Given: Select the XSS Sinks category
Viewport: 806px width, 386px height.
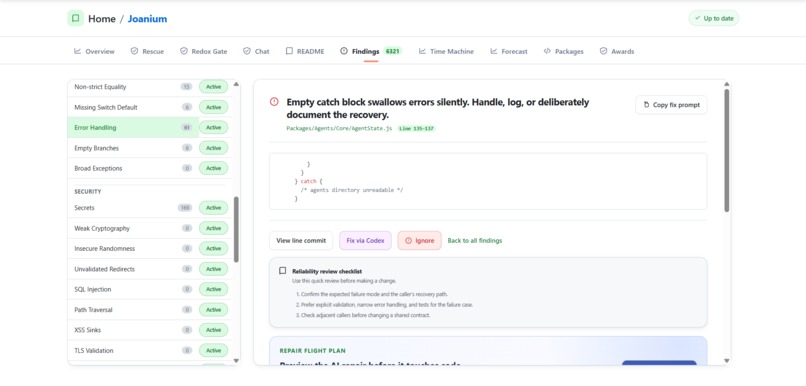Looking at the screenshot, I should point(133,330).
